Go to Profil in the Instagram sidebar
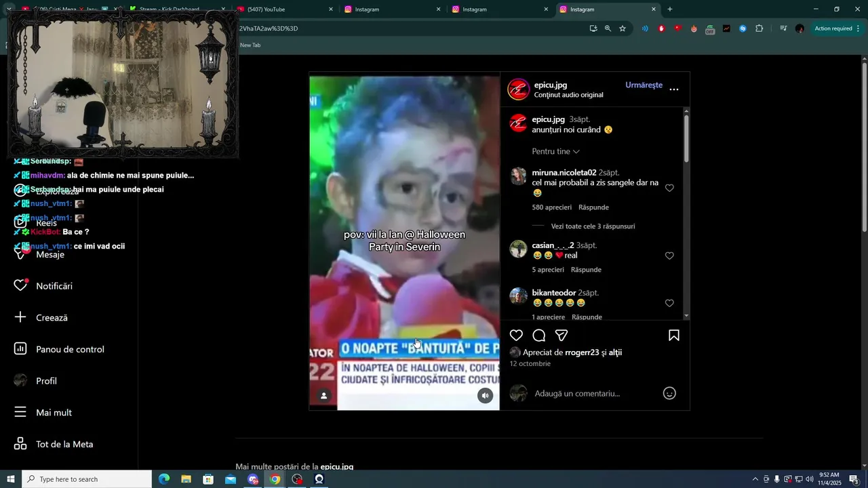Screen dimensions: 868x488 coord(35,381)
